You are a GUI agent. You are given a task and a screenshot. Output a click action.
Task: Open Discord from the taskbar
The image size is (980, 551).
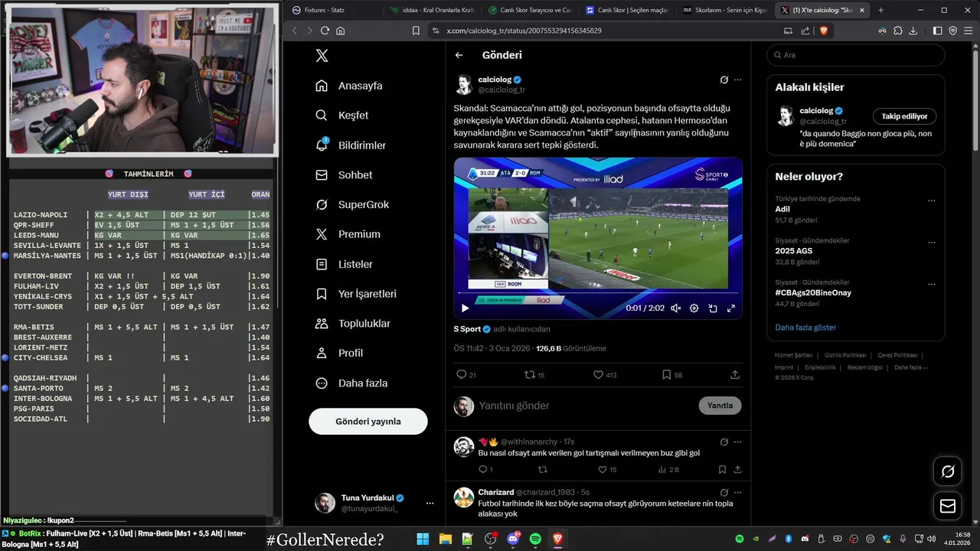(x=513, y=539)
